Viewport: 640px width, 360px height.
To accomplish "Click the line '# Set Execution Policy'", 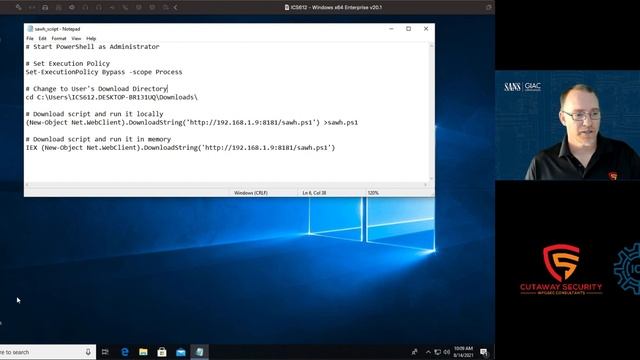I will [x=68, y=64].
